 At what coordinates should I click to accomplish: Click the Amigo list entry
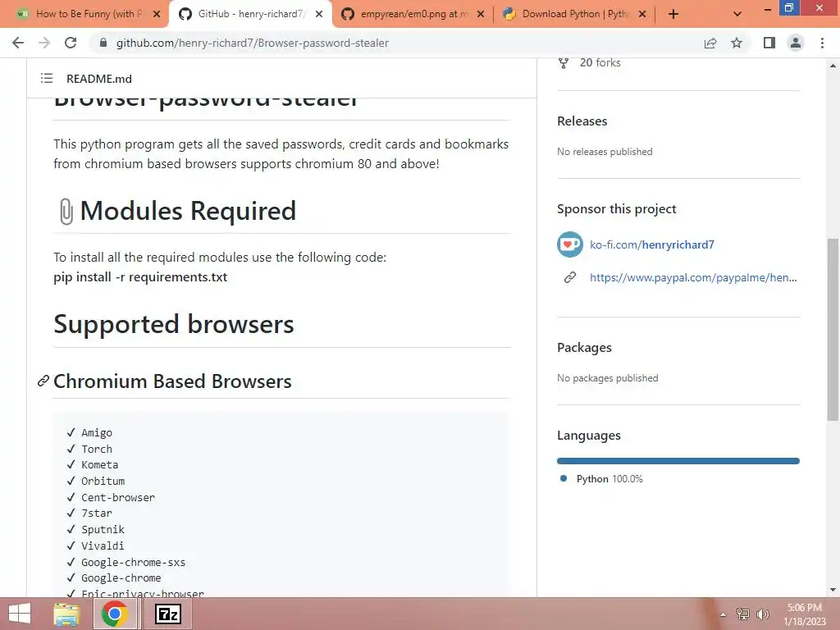point(97,433)
